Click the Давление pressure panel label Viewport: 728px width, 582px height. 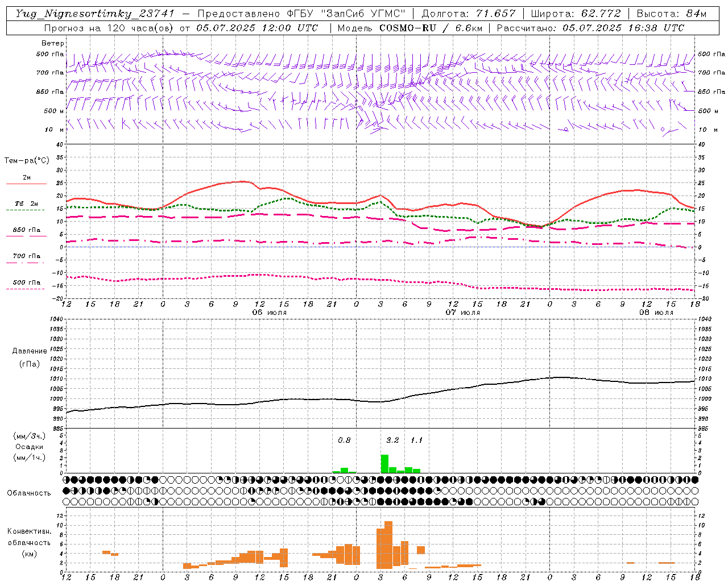30,351
